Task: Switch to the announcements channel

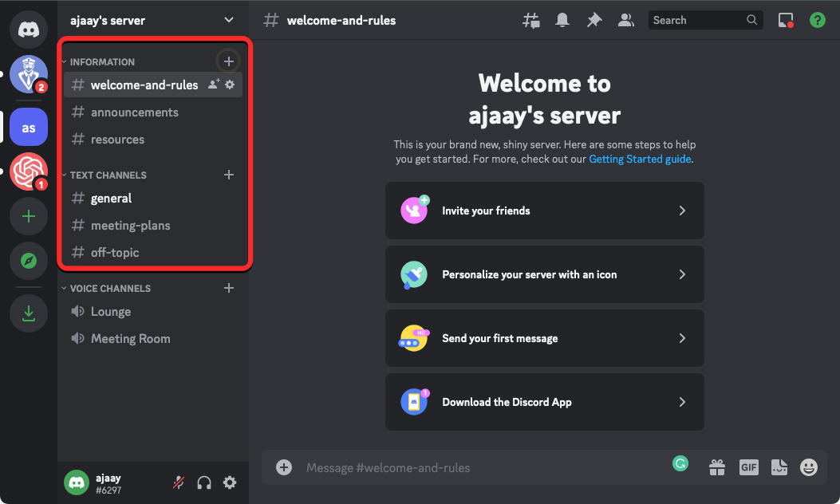Action: pyautogui.click(x=134, y=112)
